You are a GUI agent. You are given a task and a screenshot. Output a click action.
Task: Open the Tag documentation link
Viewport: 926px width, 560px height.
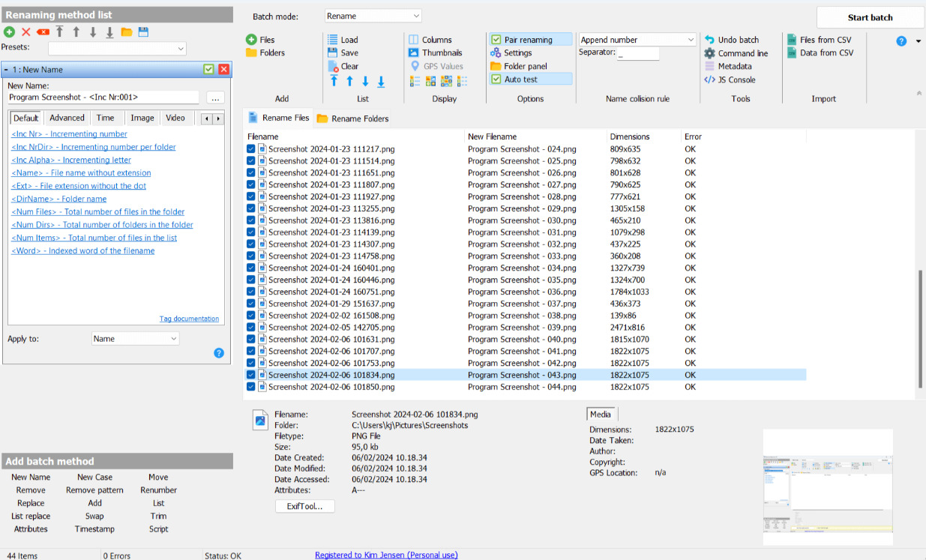(189, 319)
